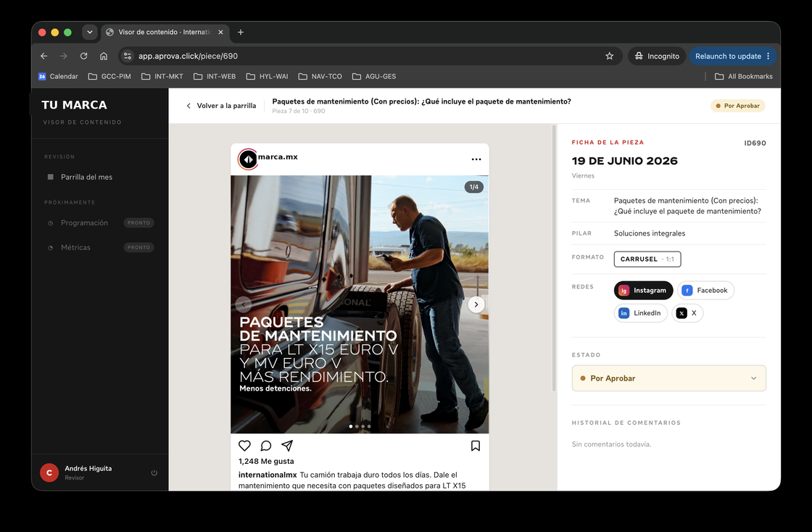
Task: Open the All Bookmarks folder
Action: (744, 77)
